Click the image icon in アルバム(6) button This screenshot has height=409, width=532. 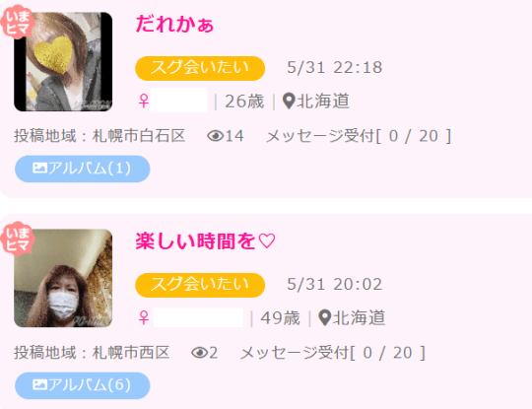pos(39,385)
